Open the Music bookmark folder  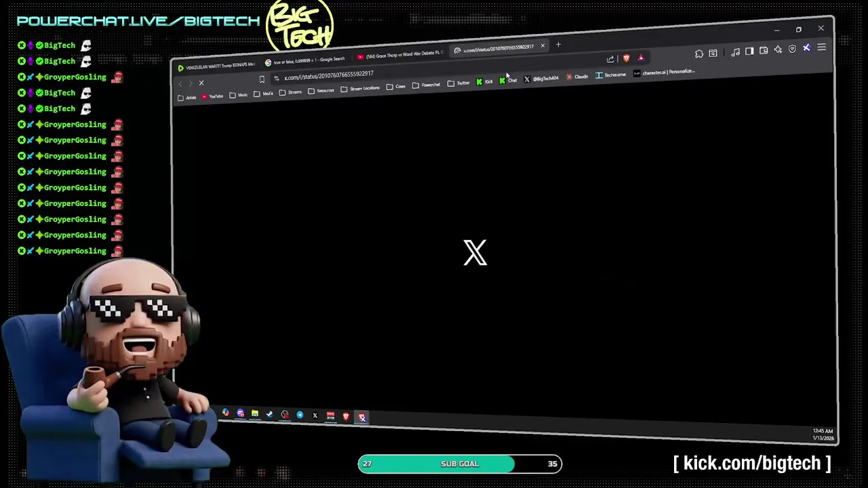coord(238,95)
